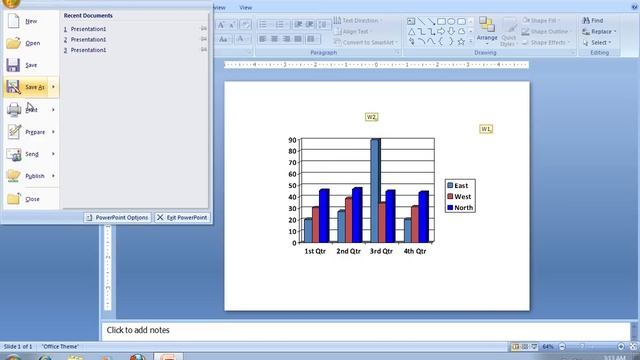Expand the Prepare submenu arrow
The width and height of the screenshot is (640, 360).
53,132
